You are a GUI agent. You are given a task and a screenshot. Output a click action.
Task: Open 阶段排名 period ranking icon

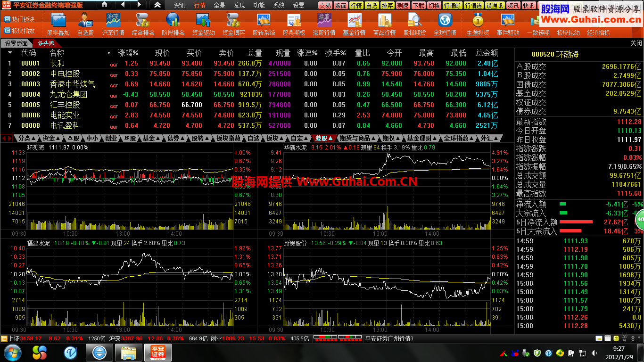[x=173, y=24]
